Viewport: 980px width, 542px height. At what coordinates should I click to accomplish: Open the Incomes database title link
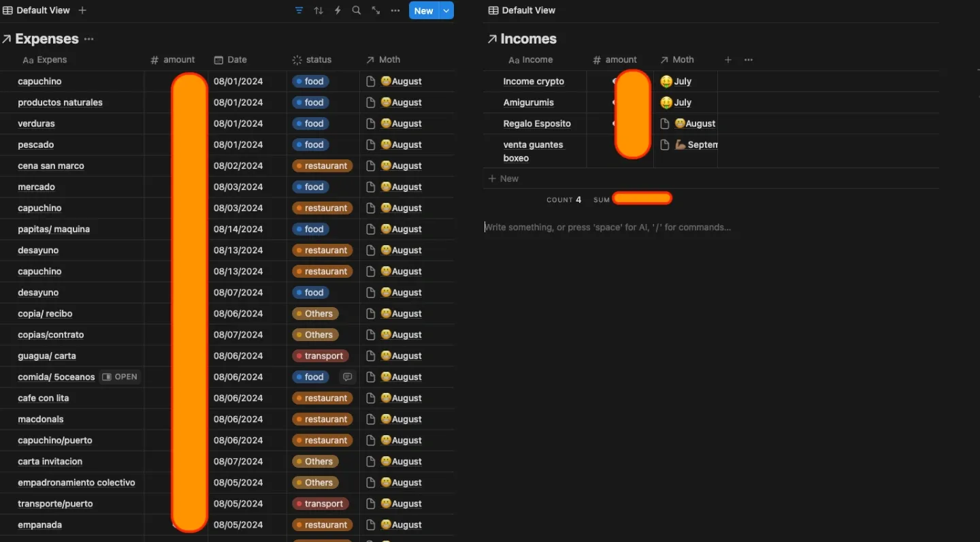[x=529, y=39]
